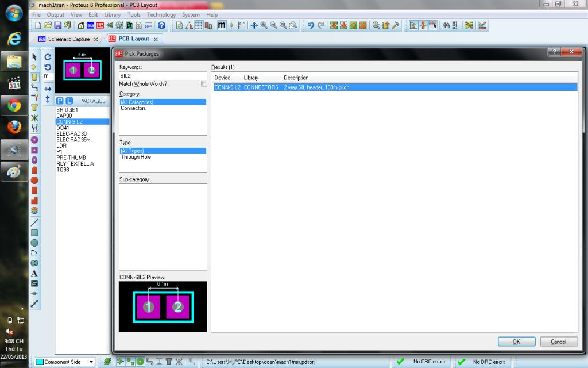Mirror horizontally with the X-mirror icon

pos(48,89)
